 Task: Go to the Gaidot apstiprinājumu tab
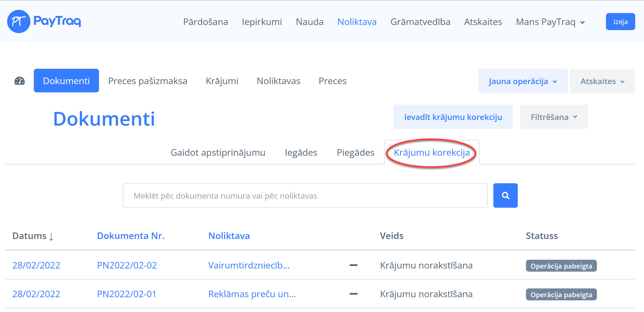pyautogui.click(x=218, y=153)
